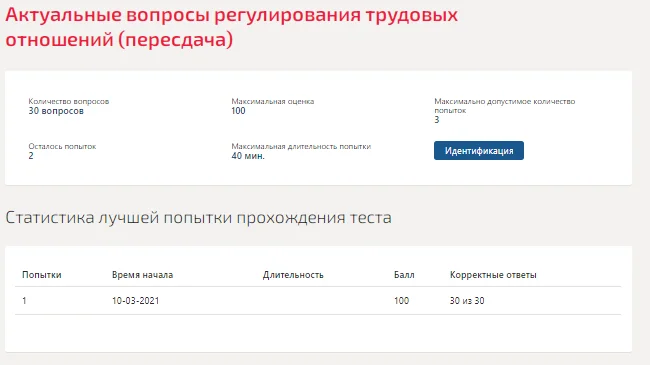Click the Максимально допустимое количество попыток label
Viewport: 650px width, 365px height.
point(504,106)
